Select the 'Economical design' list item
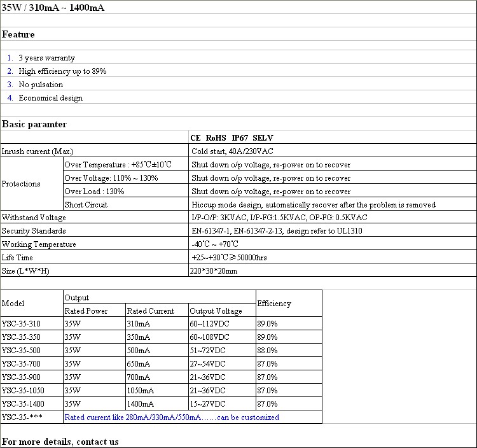Image resolution: width=477 pixels, height=448 pixels. click(x=50, y=98)
